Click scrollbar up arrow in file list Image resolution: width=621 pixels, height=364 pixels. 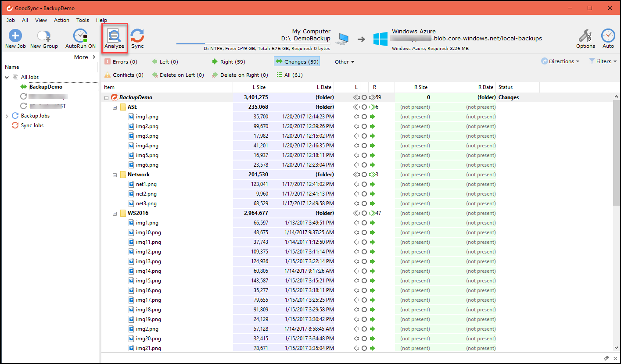617,96
